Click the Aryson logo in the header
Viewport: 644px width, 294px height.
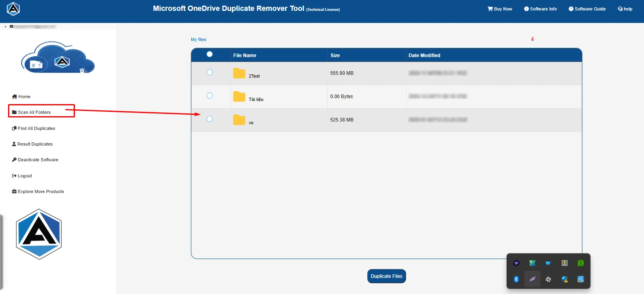(x=13, y=9)
